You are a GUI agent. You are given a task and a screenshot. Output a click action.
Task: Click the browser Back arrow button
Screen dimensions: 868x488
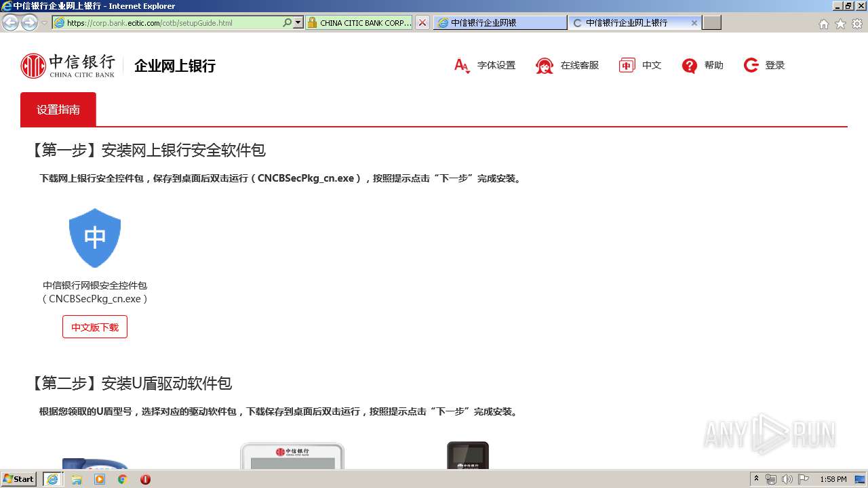(11, 22)
